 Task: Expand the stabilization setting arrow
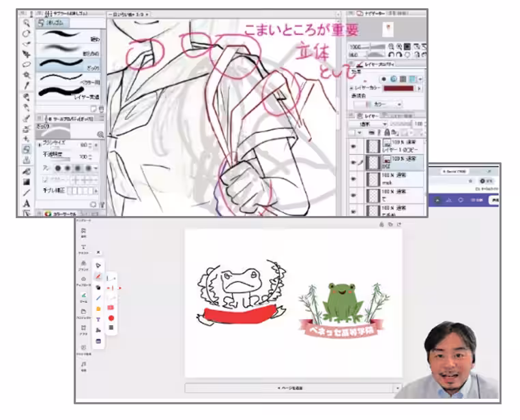(x=96, y=191)
